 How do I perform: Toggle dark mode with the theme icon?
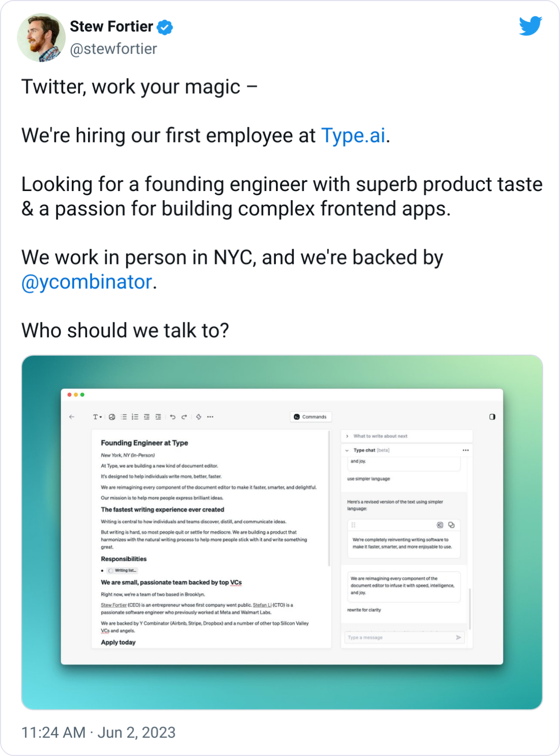(x=493, y=417)
